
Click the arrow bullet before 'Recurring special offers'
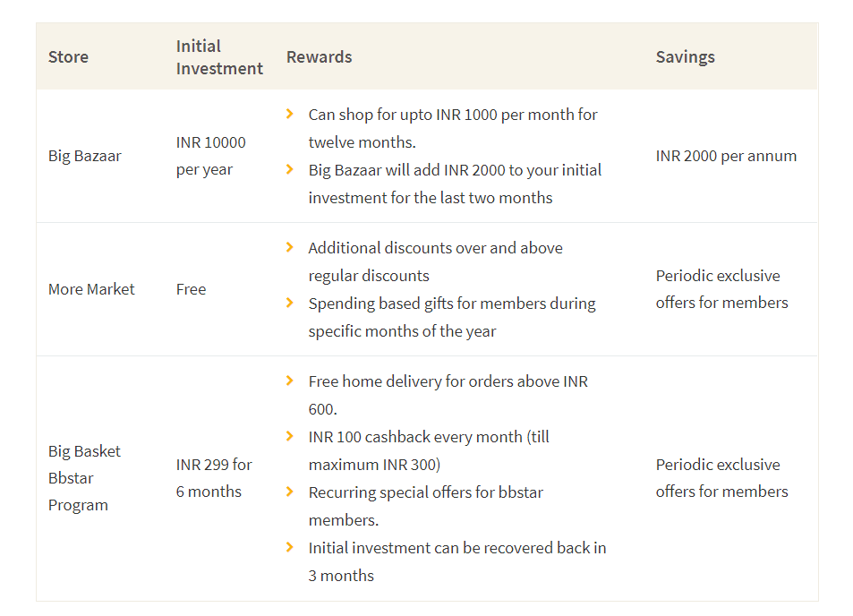tap(289, 492)
